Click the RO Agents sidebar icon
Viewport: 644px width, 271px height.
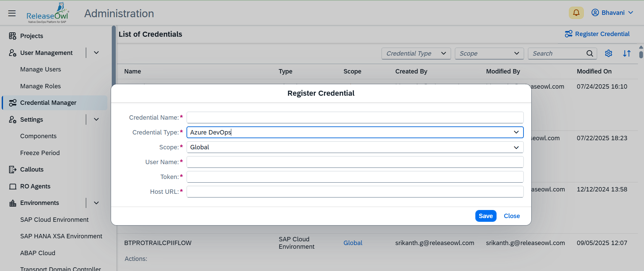12,186
